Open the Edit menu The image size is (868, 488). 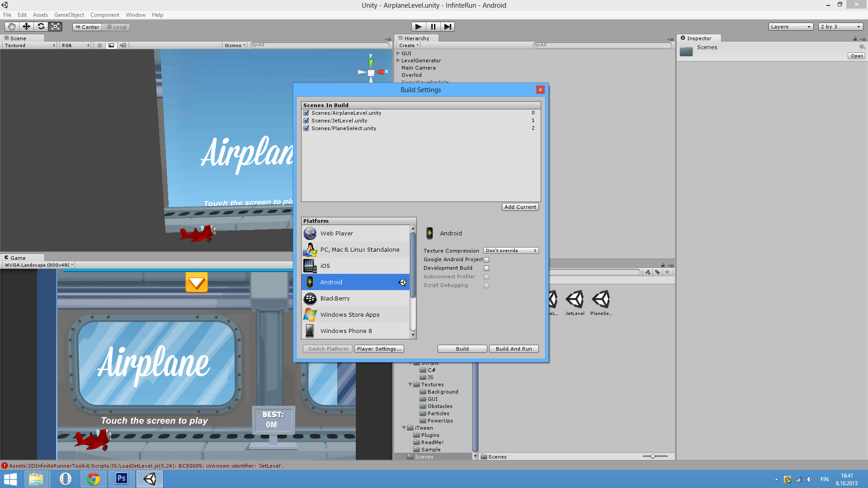22,15
